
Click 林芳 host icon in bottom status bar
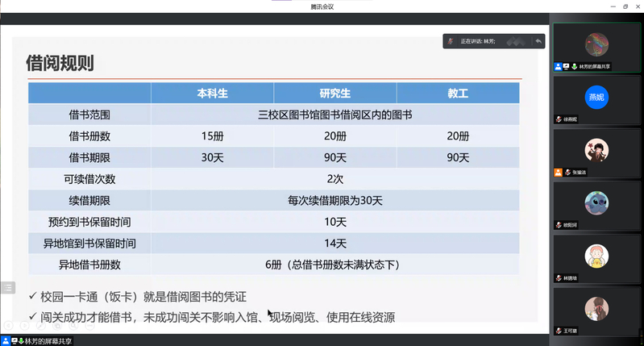click(x=7, y=341)
